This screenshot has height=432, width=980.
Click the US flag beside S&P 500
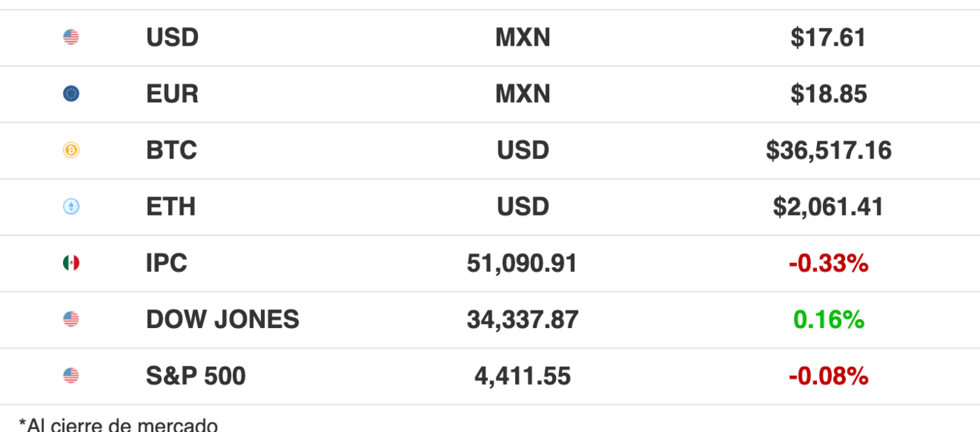point(71,376)
